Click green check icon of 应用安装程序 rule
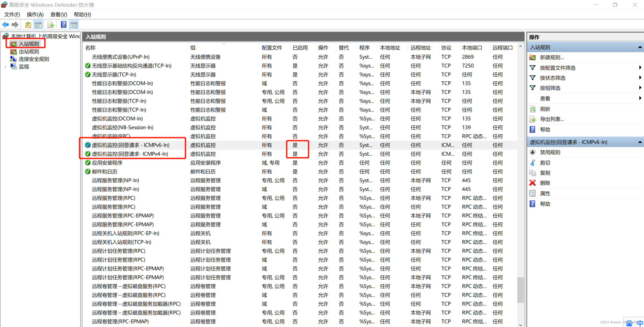 tap(88, 163)
